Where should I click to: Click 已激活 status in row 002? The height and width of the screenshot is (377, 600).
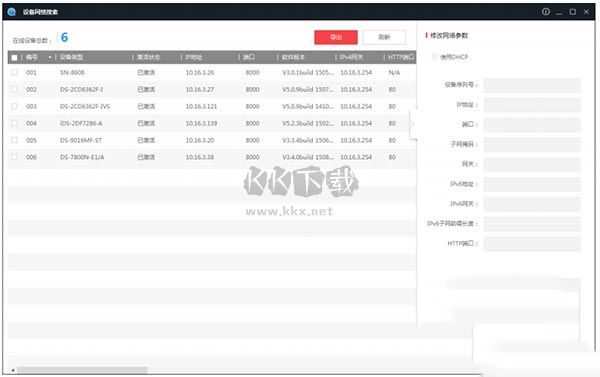(146, 89)
